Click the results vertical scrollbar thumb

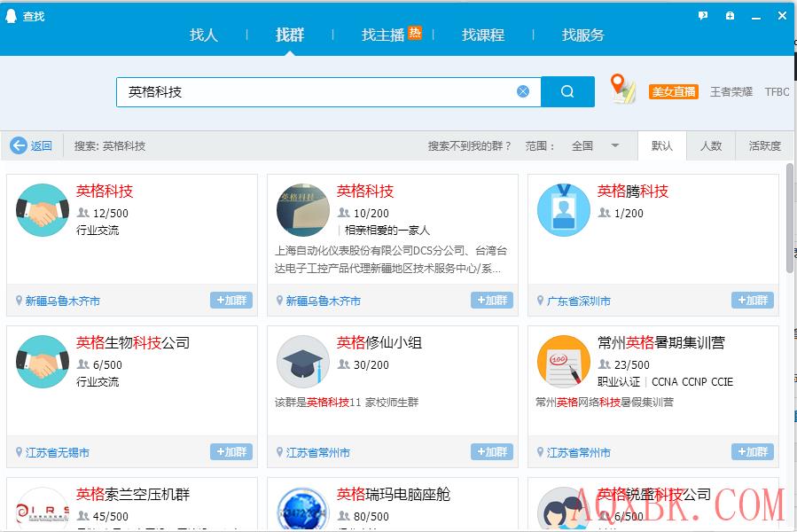790,219
